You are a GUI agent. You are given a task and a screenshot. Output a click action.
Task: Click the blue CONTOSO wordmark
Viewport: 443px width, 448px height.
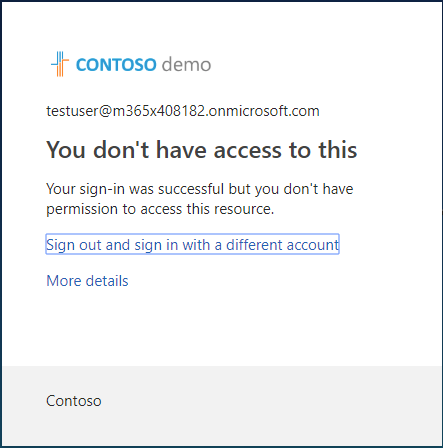[x=116, y=65]
